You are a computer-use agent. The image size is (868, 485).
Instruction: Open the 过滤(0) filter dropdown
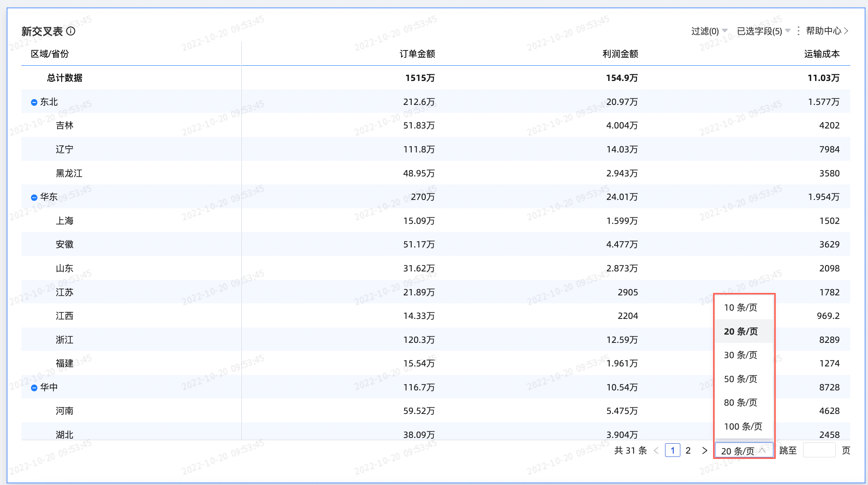click(x=709, y=31)
